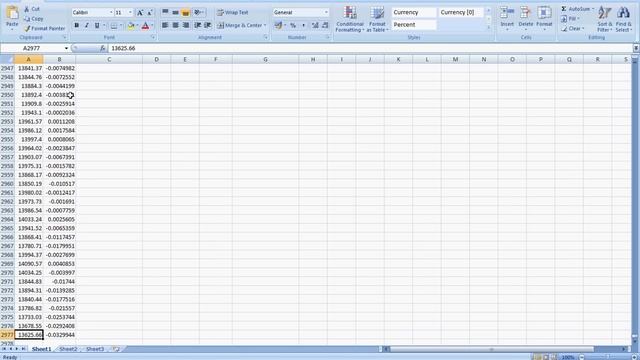Click the cell Borders icon
The image size is (640, 360).
(114, 26)
